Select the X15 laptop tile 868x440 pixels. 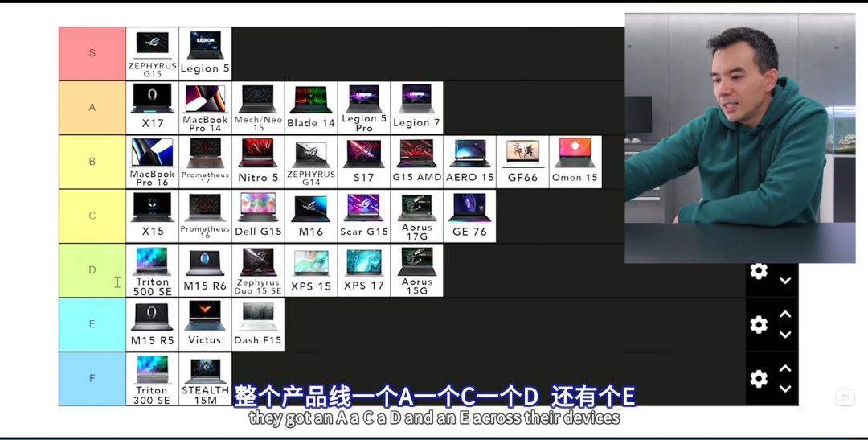pos(152,216)
